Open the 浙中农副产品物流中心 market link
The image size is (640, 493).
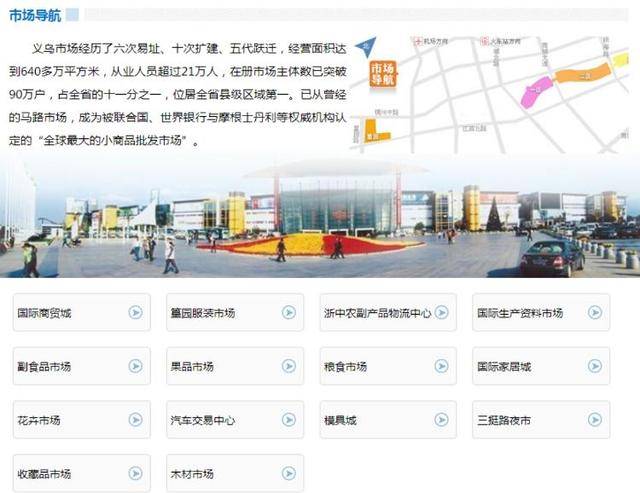388,313
